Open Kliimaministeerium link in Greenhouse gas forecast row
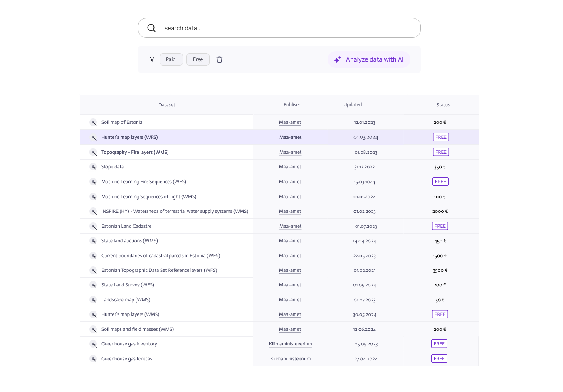Image resolution: width=563 pixels, height=392 pixels. 291,359
